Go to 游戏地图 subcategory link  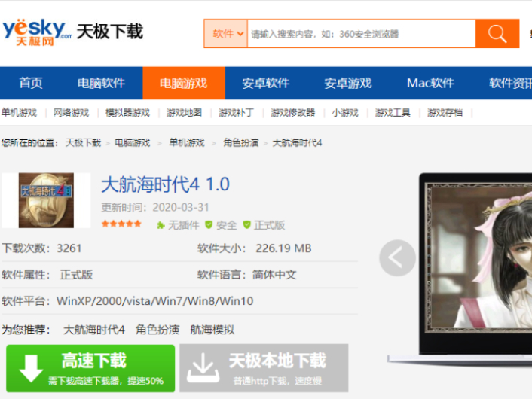(x=184, y=112)
